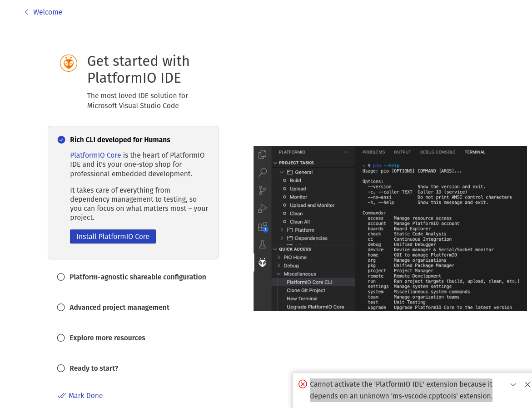This screenshot has width=532, height=408.
Task: Click the 'Get started with PlatformIO IDE' heading
Action: (x=139, y=70)
